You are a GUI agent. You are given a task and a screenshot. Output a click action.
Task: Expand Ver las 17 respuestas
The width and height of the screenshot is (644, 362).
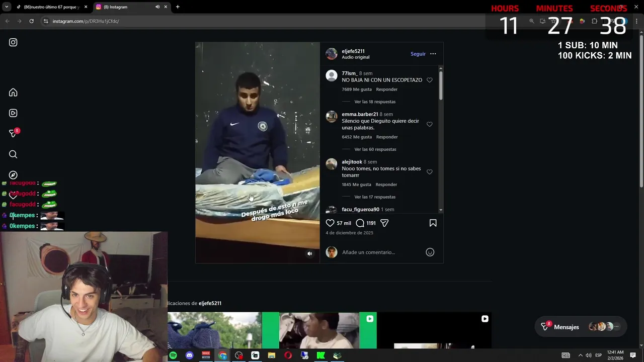pyautogui.click(x=375, y=197)
